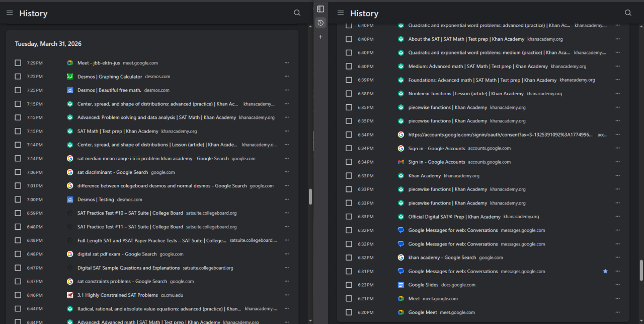644x324 pixels.
Task: Check the box for Meet - jbb-ektn-jus entry
Action: (x=18, y=63)
